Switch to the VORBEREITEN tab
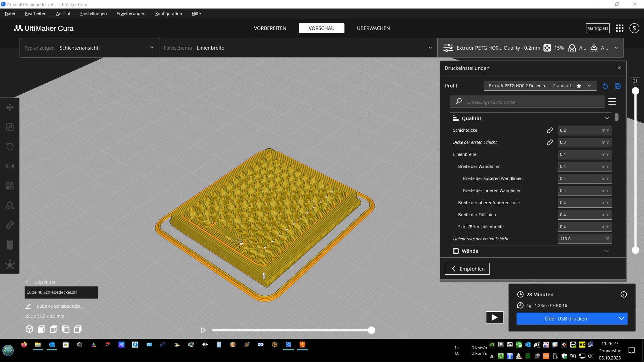Viewport: 644px width, 362px height. 270,28
